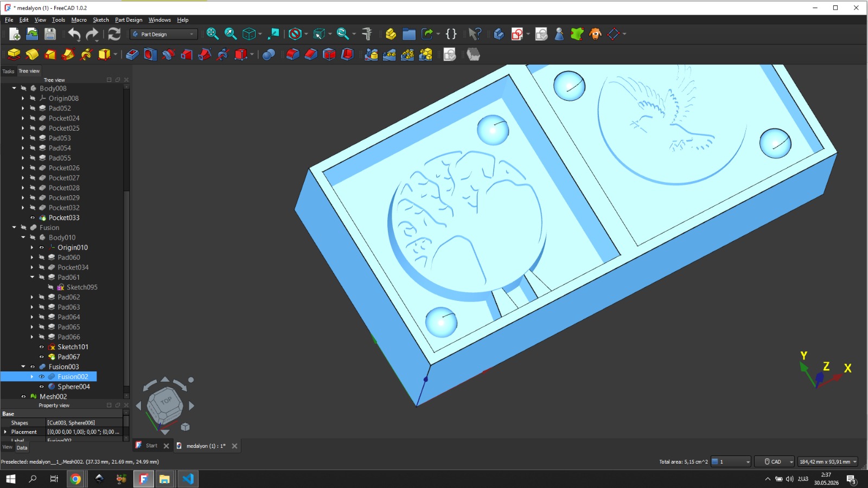This screenshot has width=868, height=488.
Task: Open the Macro menu
Action: point(79,20)
